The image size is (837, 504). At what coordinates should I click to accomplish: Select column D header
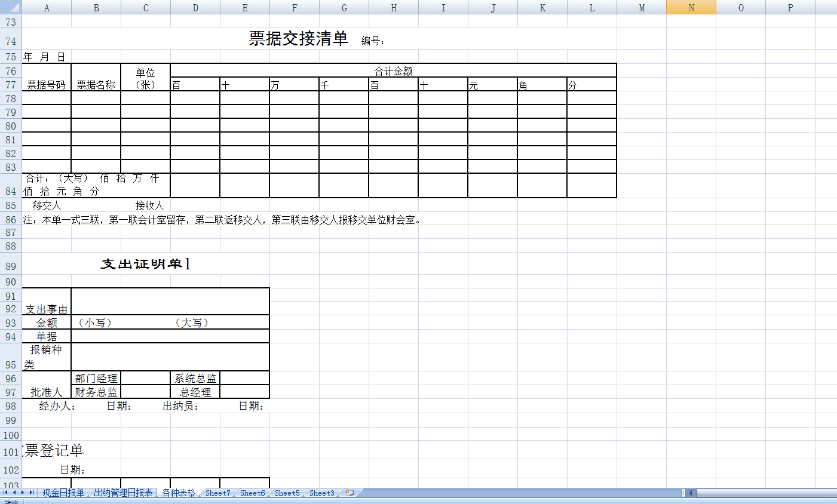click(195, 7)
